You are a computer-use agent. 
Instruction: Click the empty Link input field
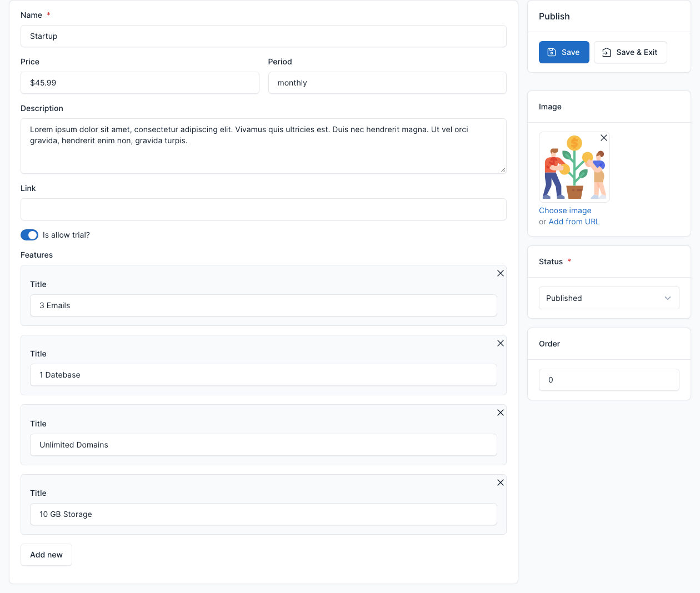[x=263, y=209]
